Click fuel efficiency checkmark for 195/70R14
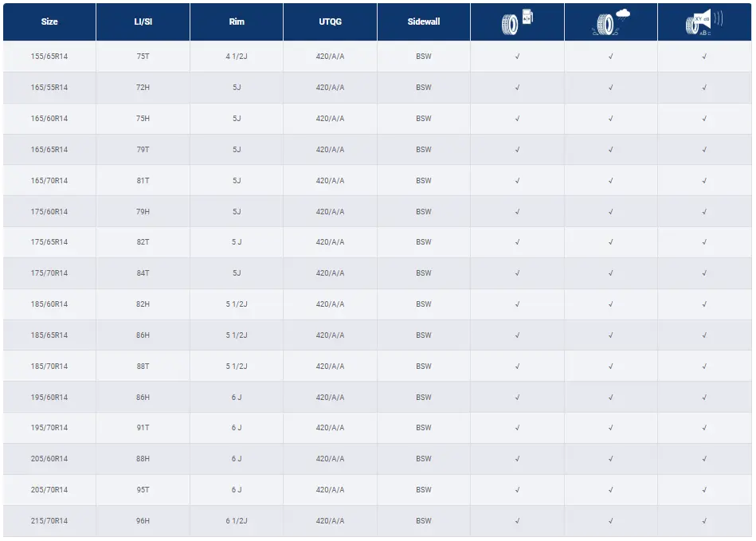 (x=517, y=428)
